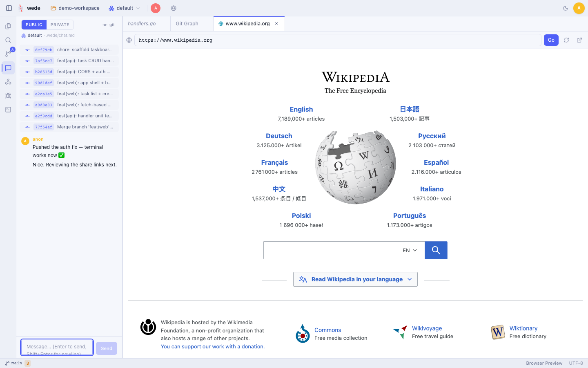Screen dimensions: 588x368
Task: Open the chat sidebar icon
Action: [x=8, y=68]
